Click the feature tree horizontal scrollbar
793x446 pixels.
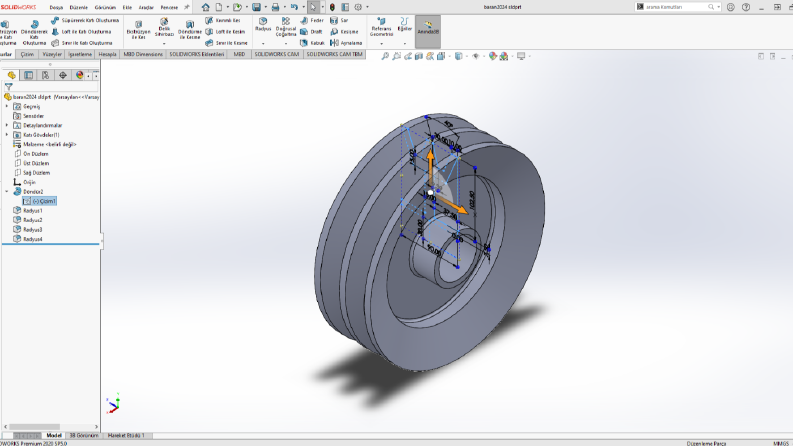click(x=34, y=427)
